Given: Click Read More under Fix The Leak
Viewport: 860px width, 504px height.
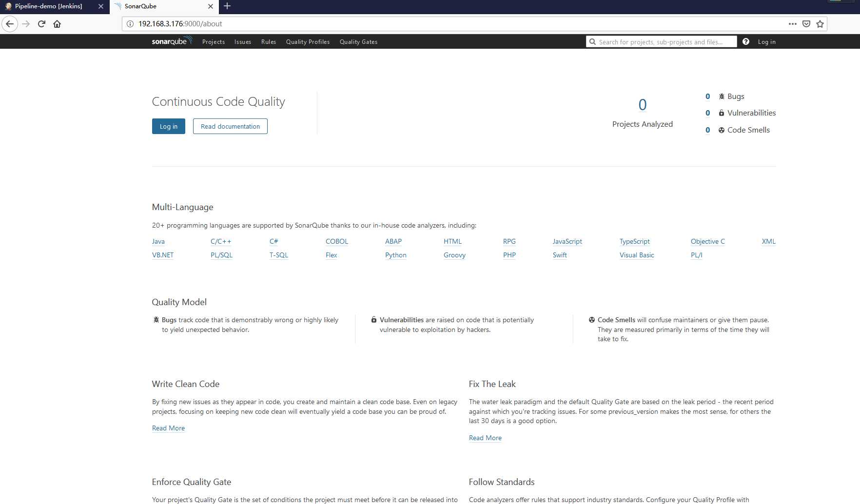Looking at the screenshot, I should pyautogui.click(x=485, y=438).
